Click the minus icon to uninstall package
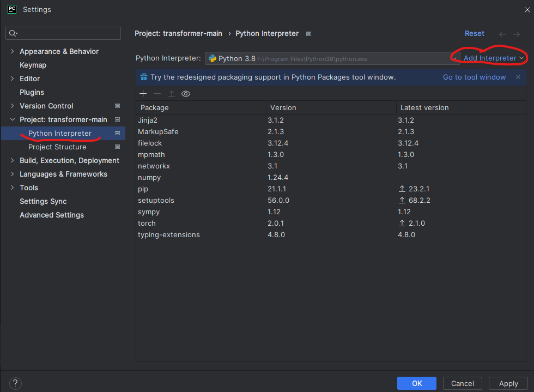534x392 pixels. (x=157, y=94)
